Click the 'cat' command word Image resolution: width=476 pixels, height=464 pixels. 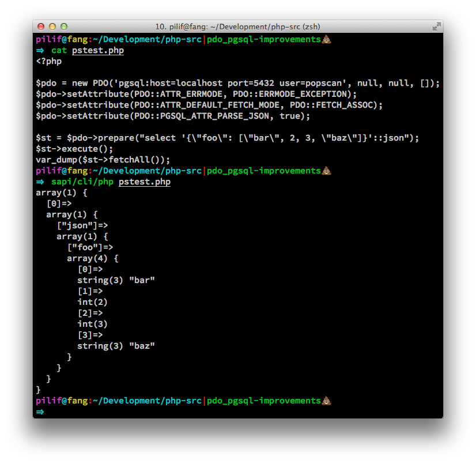click(59, 50)
